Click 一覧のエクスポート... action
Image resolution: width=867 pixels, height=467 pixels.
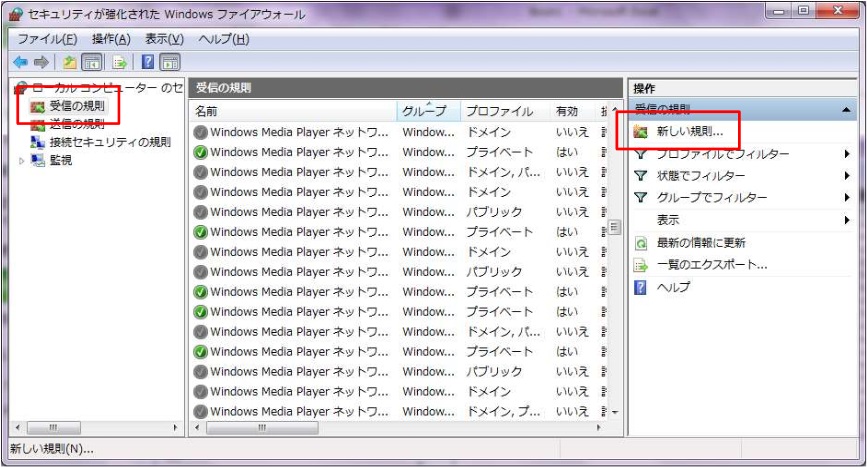[712, 265]
